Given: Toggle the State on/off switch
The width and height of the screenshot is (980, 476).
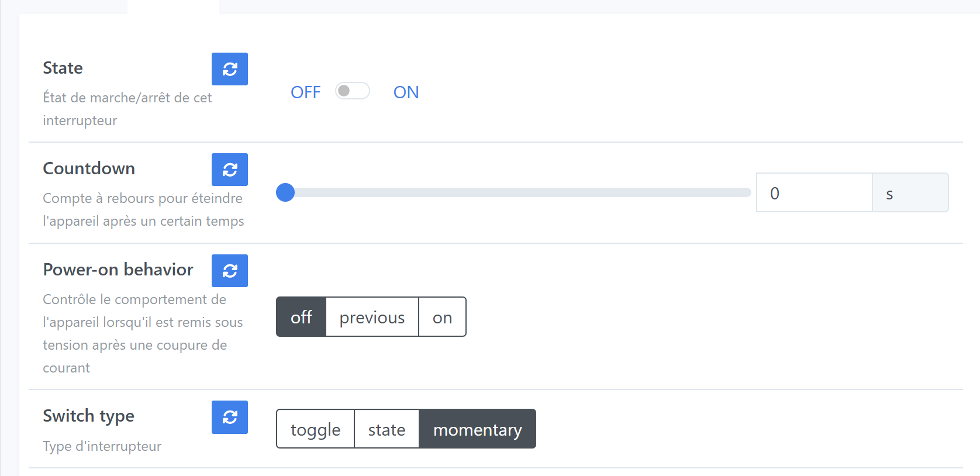Looking at the screenshot, I should (353, 91).
